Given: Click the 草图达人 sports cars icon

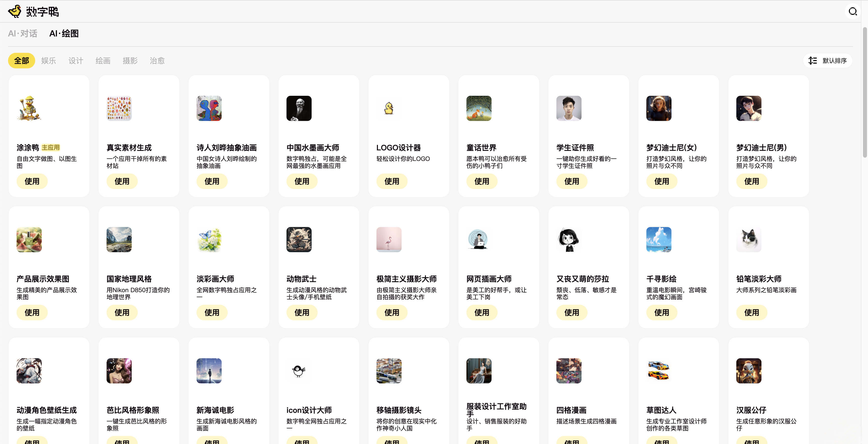Looking at the screenshot, I should click(658, 371).
